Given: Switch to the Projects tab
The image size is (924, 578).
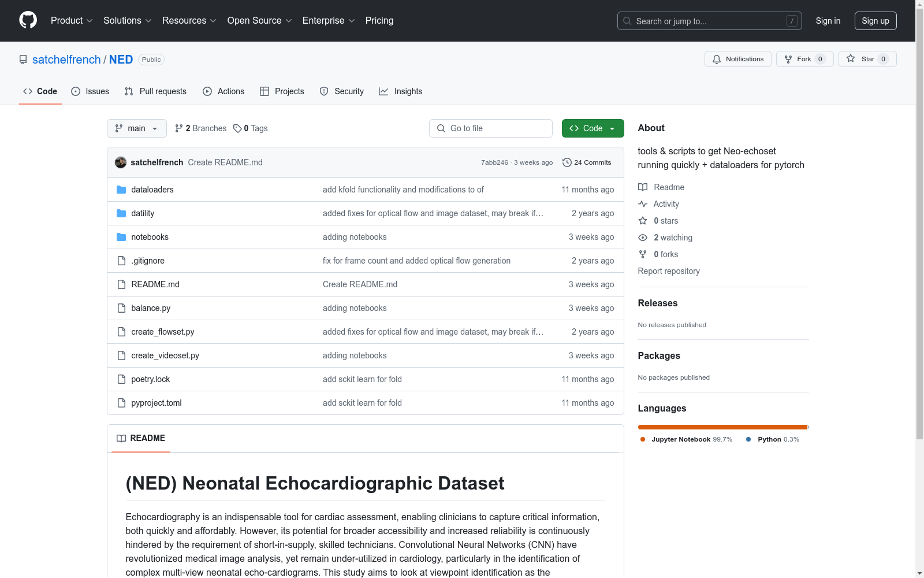Looking at the screenshot, I should pyautogui.click(x=282, y=91).
